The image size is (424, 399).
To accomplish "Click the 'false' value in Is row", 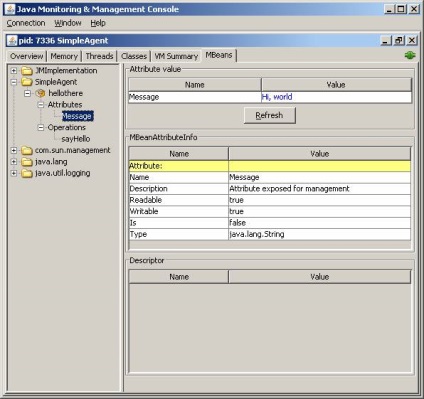I will tap(320, 223).
